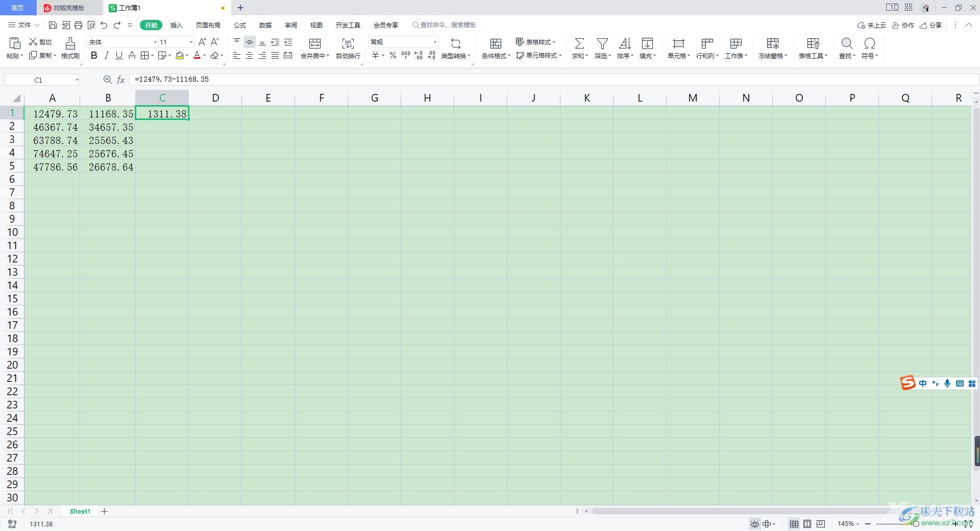Click the Wrap Text (自动换行) icon
This screenshot has height=531, width=980.
348,43
